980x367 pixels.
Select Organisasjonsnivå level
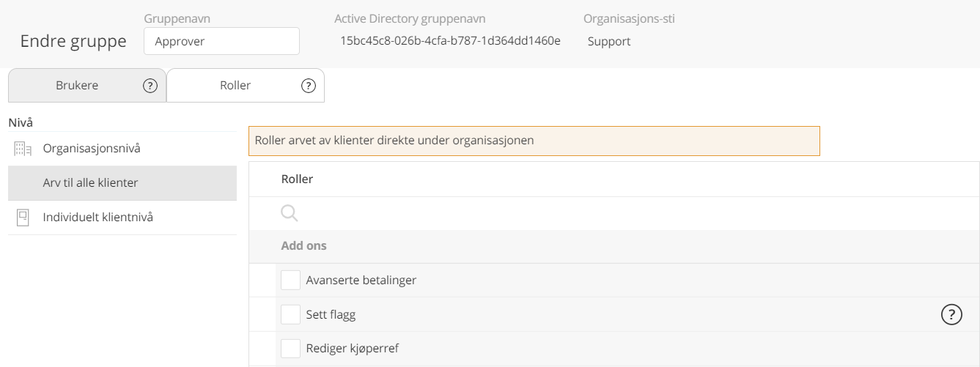point(122,149)
